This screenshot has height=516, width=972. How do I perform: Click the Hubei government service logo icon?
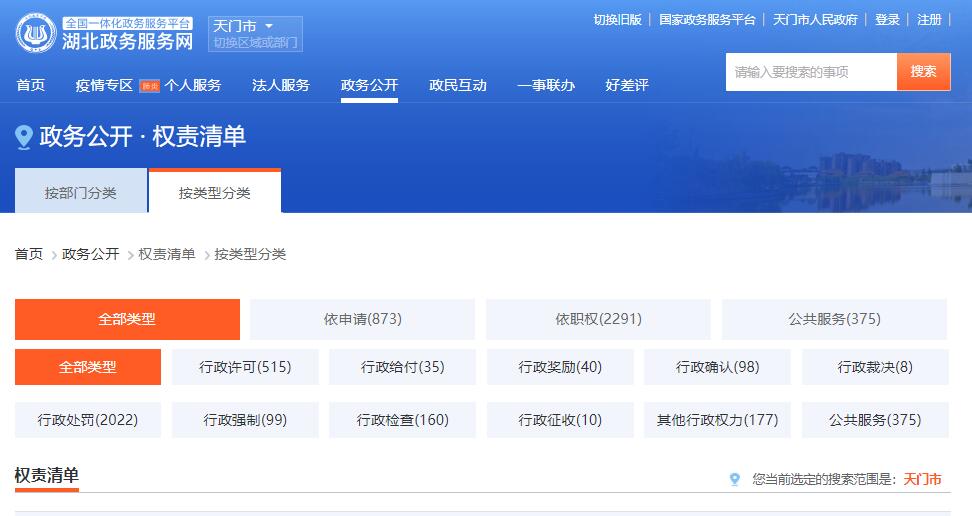click(35, 33)
